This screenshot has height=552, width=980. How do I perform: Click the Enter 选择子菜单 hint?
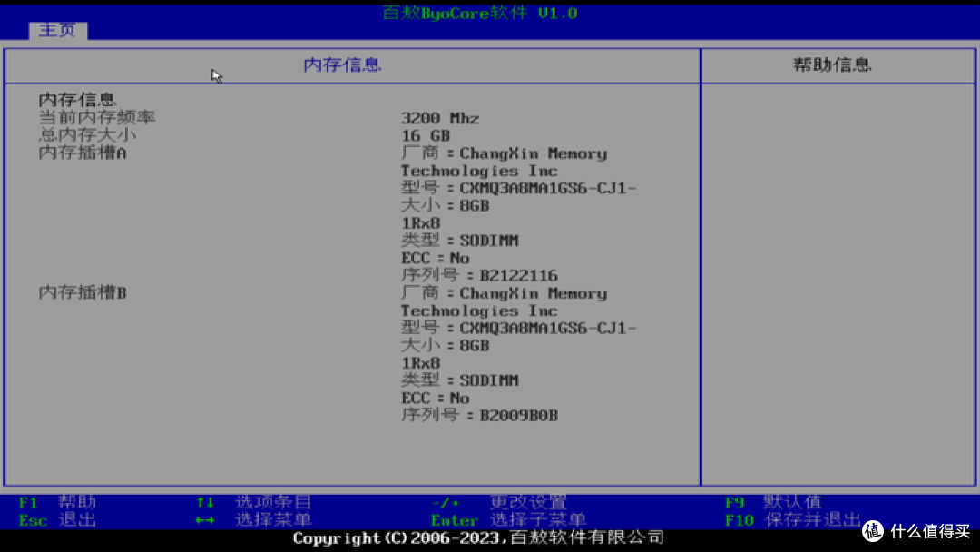pos(508,520)
